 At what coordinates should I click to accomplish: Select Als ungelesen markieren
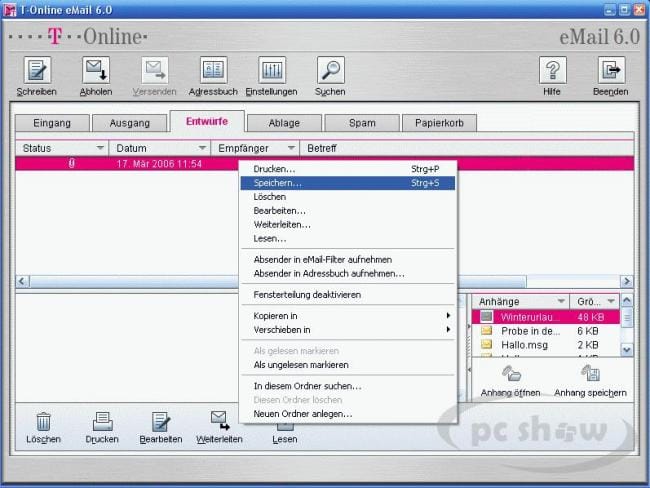[x=348, y=365]
